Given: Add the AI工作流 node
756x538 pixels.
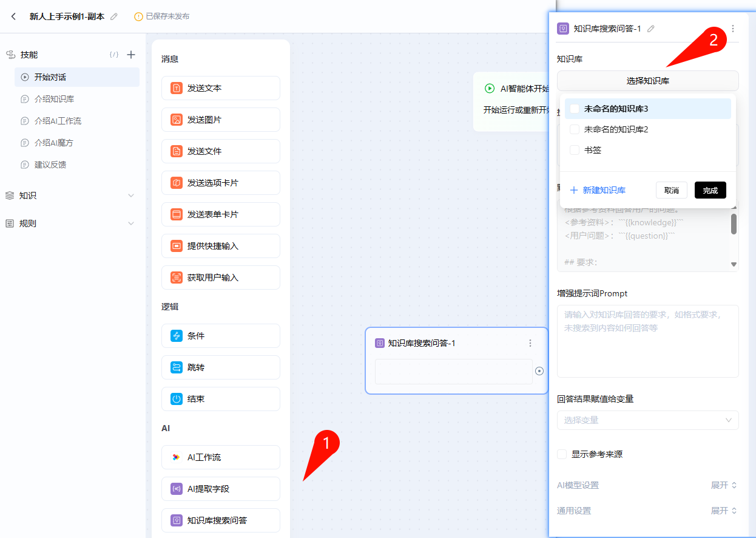Looking at the screenshot, I should coord(221,457).
